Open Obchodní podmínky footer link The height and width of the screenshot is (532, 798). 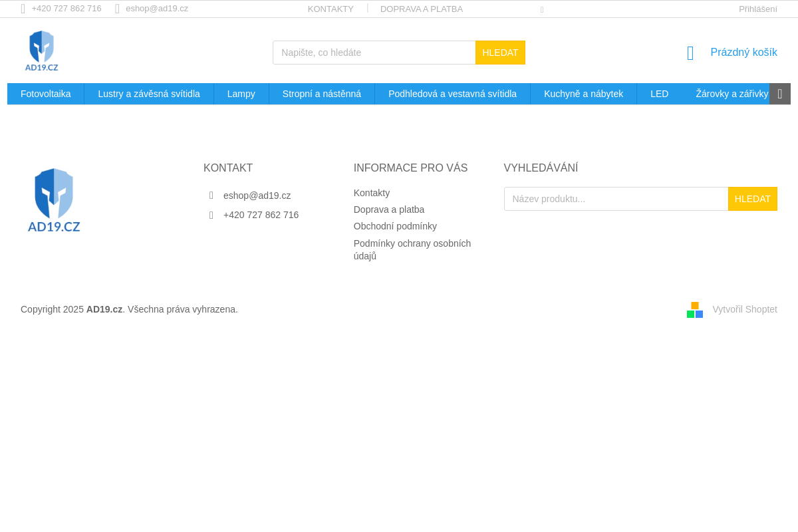pos(395,226)
